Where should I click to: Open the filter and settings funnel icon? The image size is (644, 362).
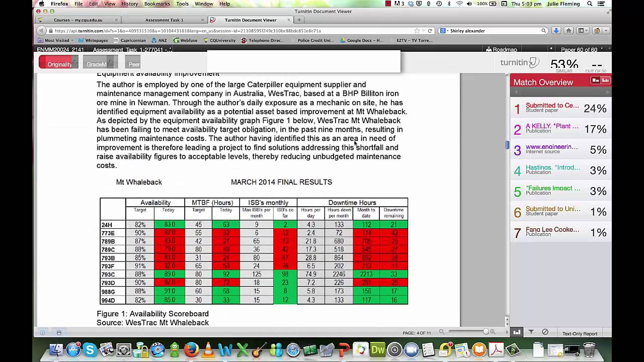pos(531,332)
